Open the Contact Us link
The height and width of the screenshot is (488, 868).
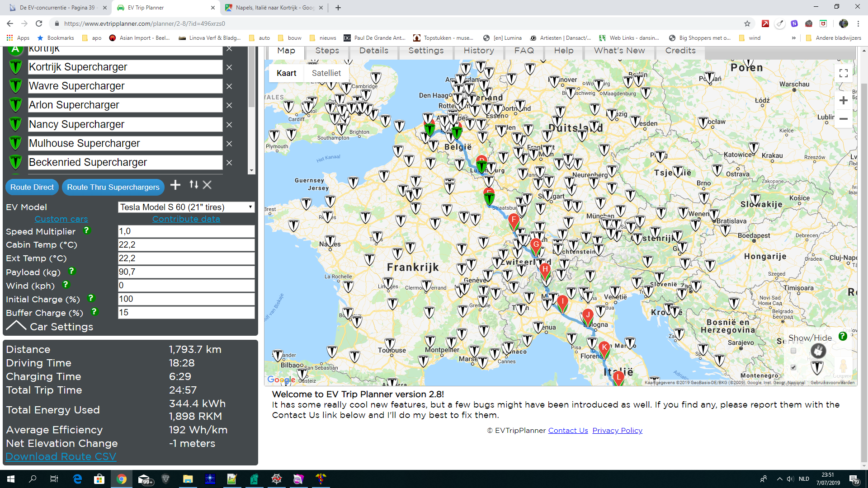pos(568,431)
